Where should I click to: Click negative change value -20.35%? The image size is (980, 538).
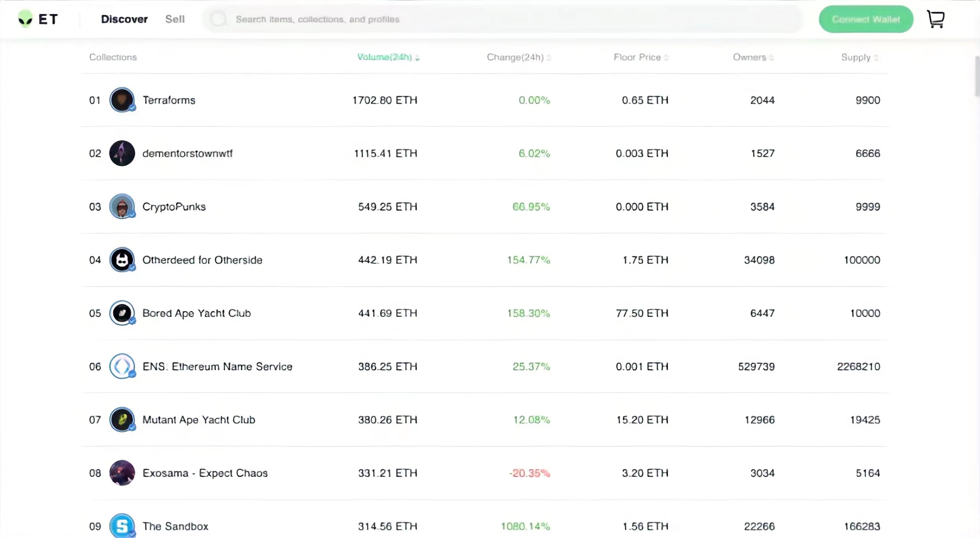530,473
